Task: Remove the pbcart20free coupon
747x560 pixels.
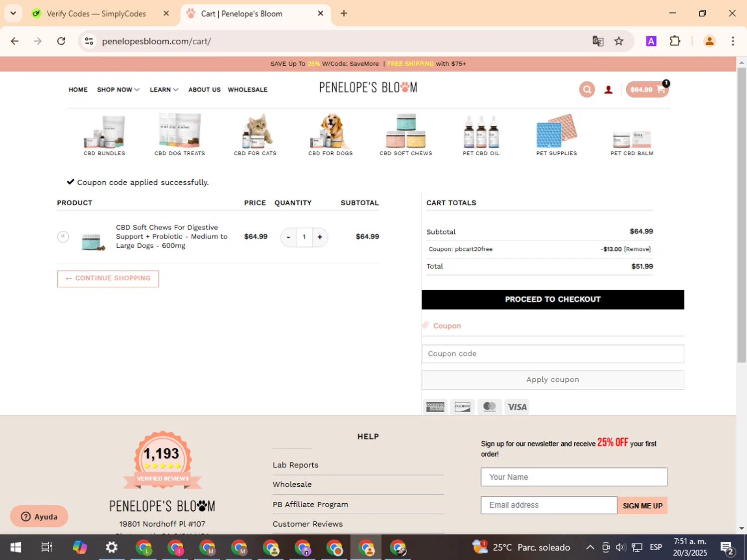Action: click(637, 249)
